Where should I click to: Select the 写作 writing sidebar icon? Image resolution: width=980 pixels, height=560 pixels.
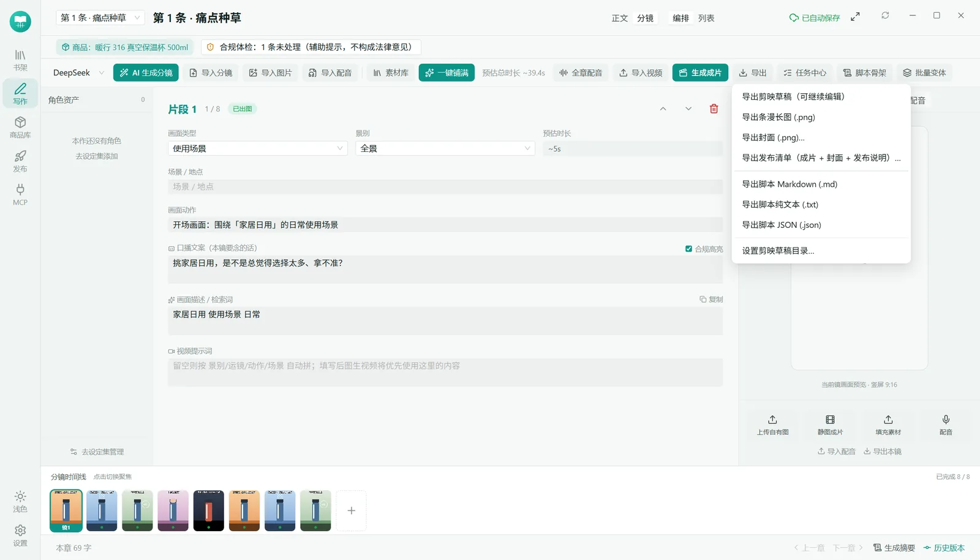click(x=20, y=94)
